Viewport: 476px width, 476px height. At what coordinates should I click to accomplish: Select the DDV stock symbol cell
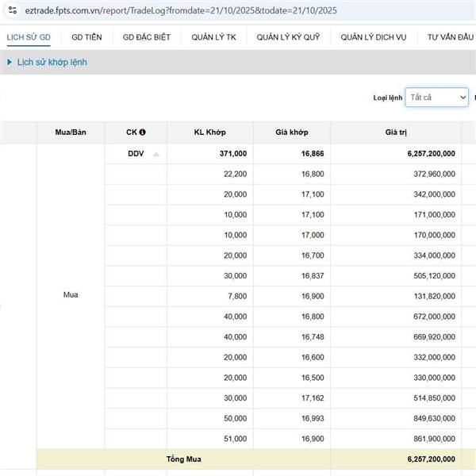tap(136, 154)
